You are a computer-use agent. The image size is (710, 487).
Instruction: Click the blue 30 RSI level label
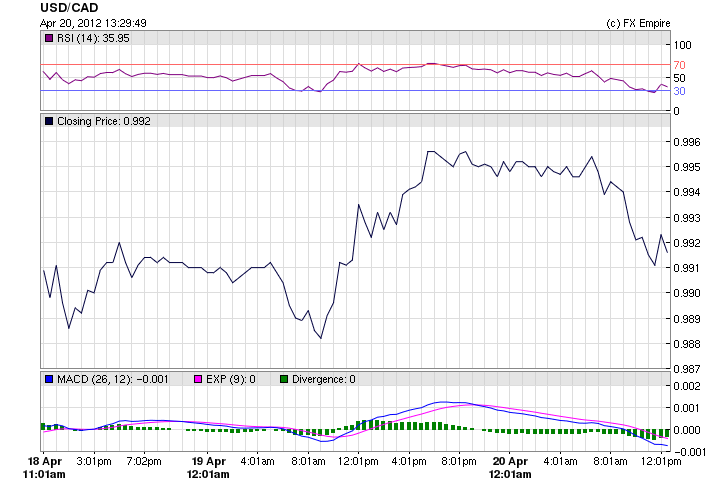(x=679, y=91)
